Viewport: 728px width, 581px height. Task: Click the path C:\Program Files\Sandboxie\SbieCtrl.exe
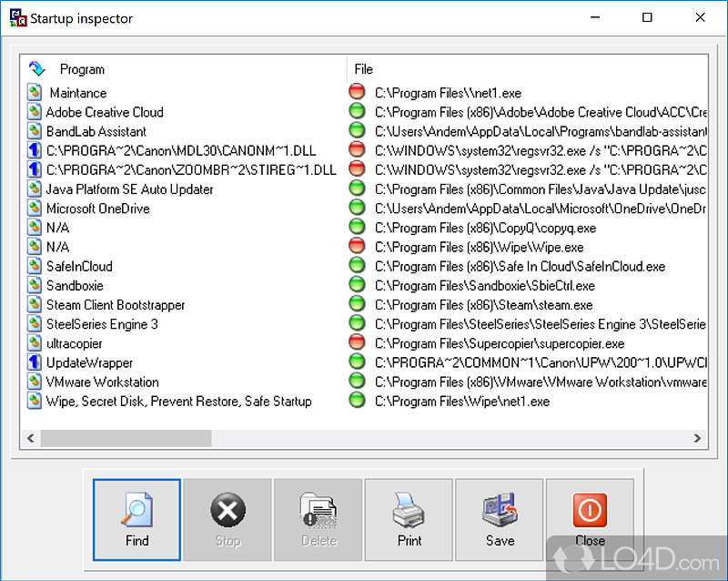click(485, 285)
